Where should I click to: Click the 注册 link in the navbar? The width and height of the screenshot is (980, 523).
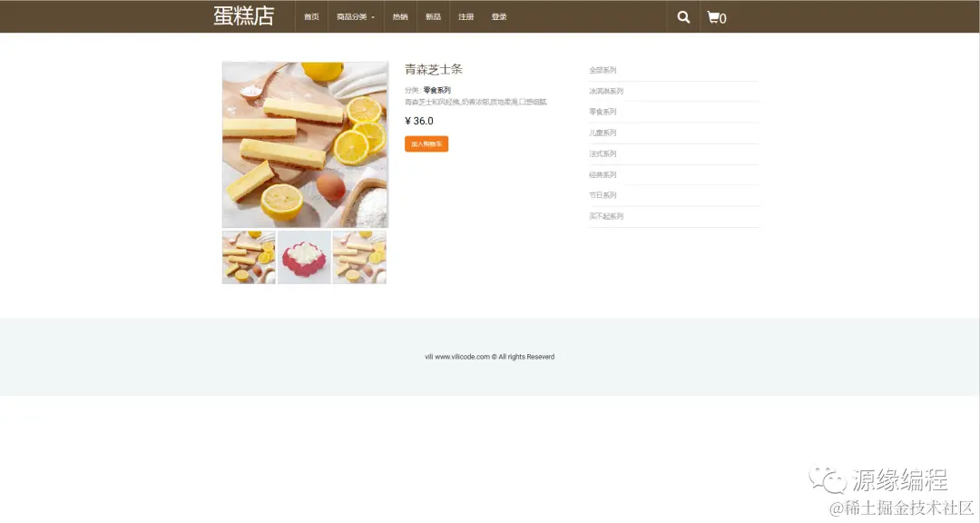[x=465, y=16]
